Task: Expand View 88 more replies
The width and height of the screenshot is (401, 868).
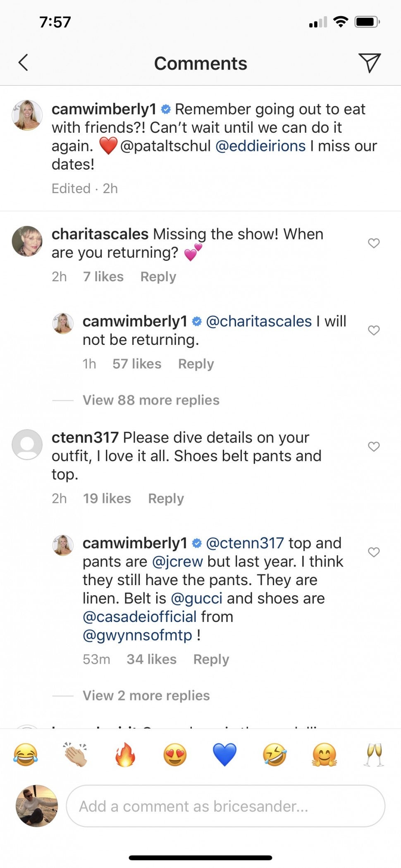Action: (x=151, y=400)
